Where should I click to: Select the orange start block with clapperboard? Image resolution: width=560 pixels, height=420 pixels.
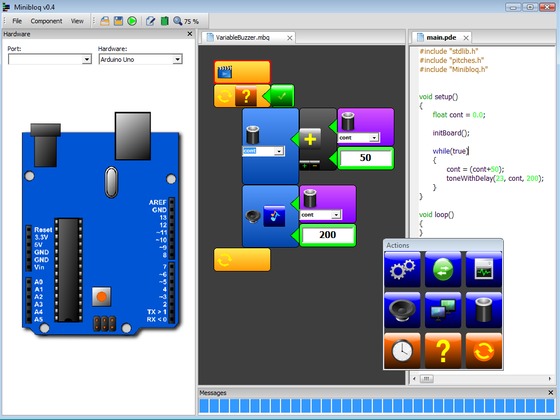(x=242, y=72)
